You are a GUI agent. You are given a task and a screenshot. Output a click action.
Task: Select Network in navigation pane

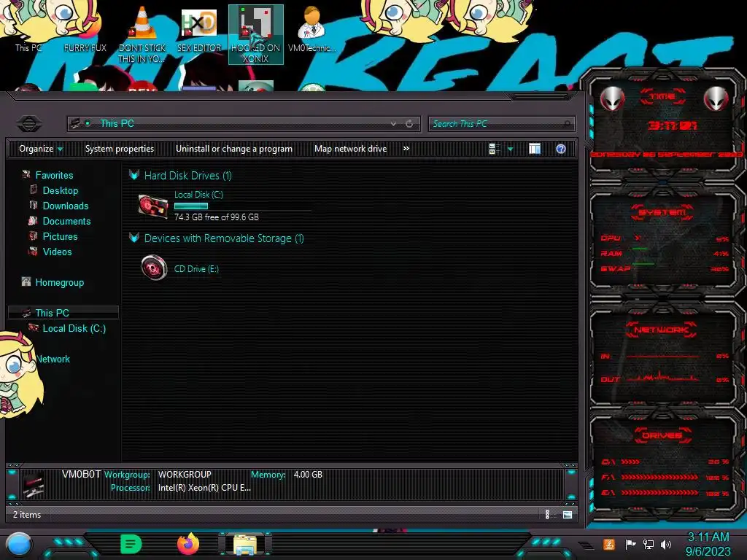53,359
